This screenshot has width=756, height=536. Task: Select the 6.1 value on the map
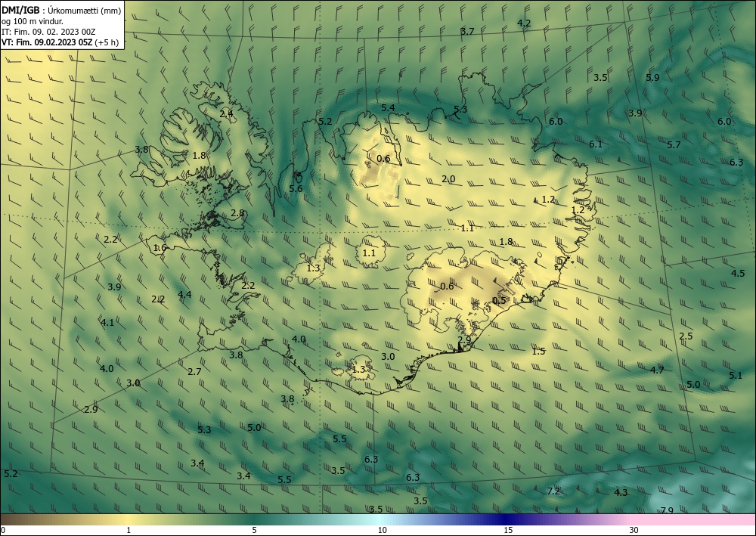596,144
